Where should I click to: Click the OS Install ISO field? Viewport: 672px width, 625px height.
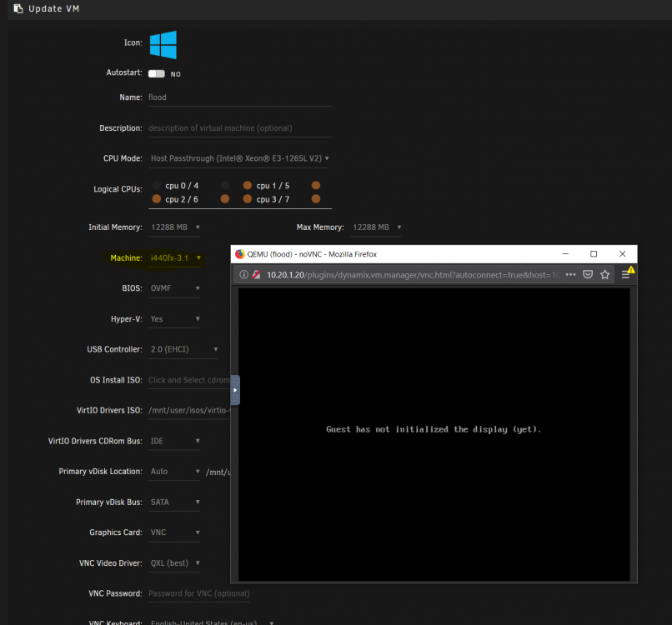point(189,380)
